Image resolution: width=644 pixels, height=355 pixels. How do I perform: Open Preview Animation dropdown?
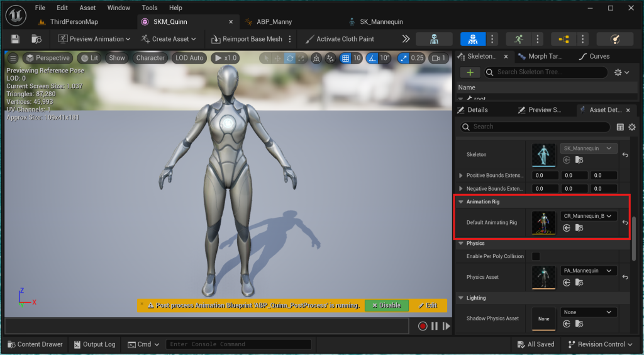94,39
